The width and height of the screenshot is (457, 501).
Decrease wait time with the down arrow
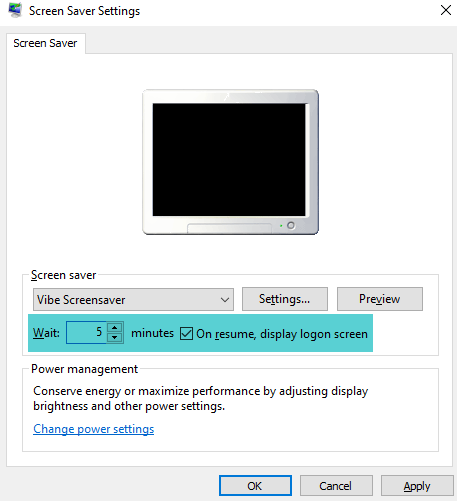tap(115, 338)
